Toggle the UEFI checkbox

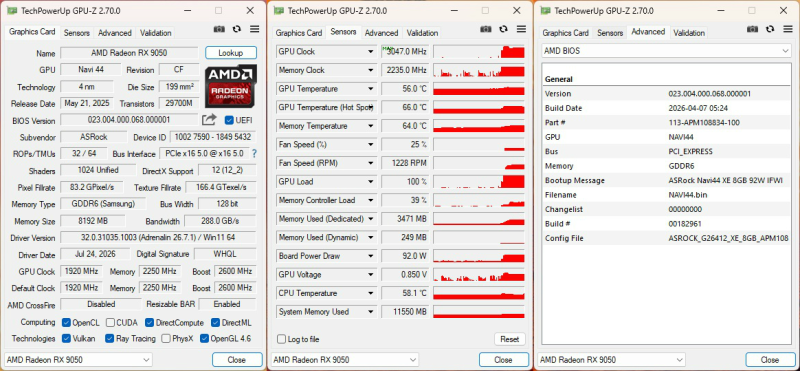[x=229, y=120]
